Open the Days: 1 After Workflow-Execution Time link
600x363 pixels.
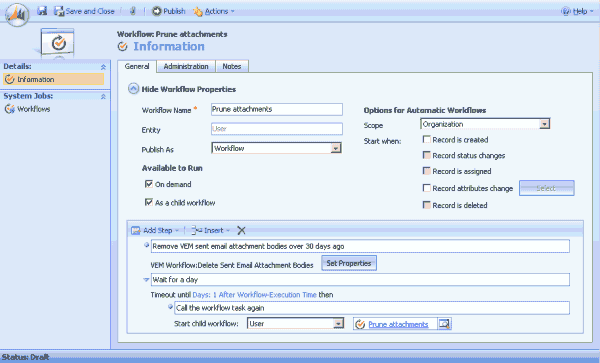(x=254, y=295)
